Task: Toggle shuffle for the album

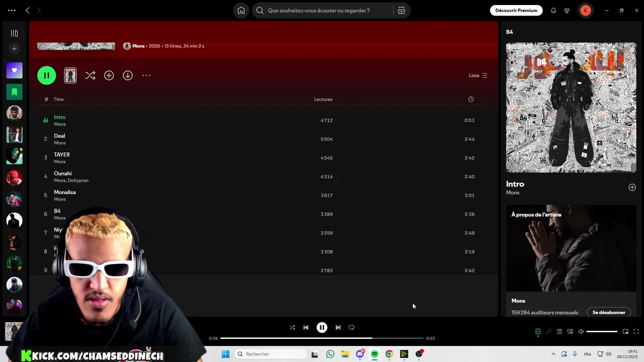Action: [x=90, y=75]
